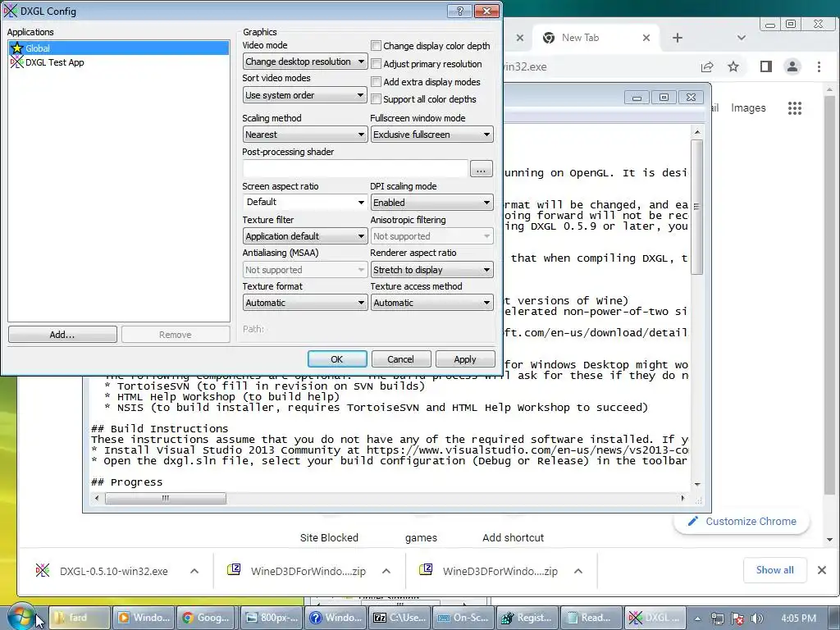Screen dimensions: 840x630
Task: Open Fullscreen window mode dropdown
Action: (431, 135)
